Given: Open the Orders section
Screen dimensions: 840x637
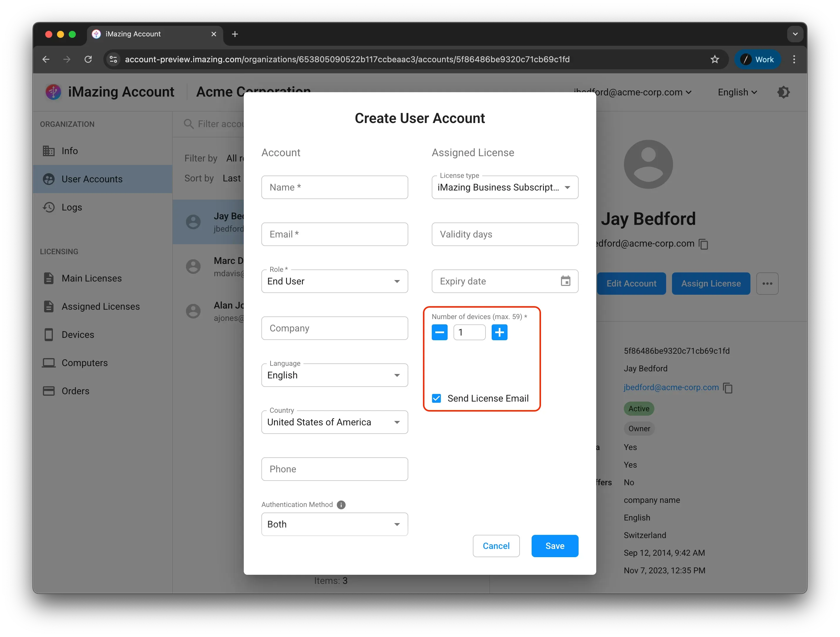Looking at the screenshot, I should pyautogui.click(x=76, y=391).
